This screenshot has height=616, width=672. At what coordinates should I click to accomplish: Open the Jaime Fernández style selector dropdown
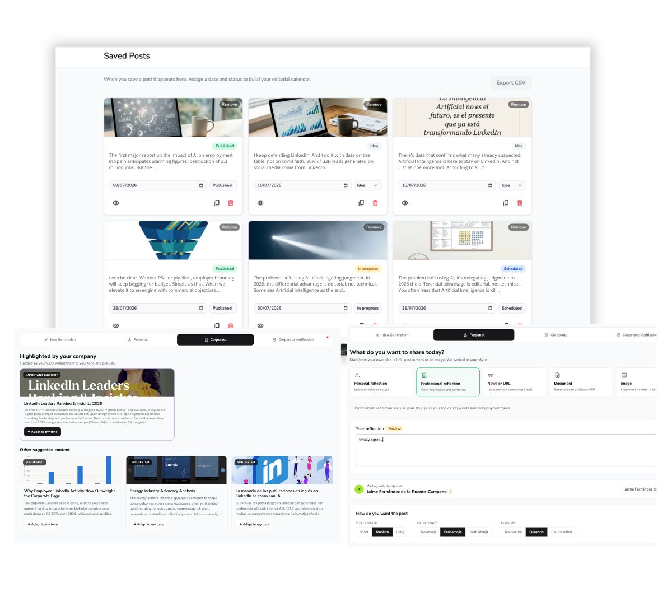pos(638,489)
